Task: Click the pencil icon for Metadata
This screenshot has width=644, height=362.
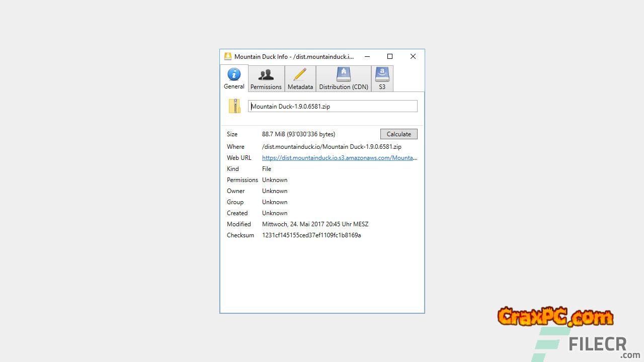Action: [x=300, y=74]
